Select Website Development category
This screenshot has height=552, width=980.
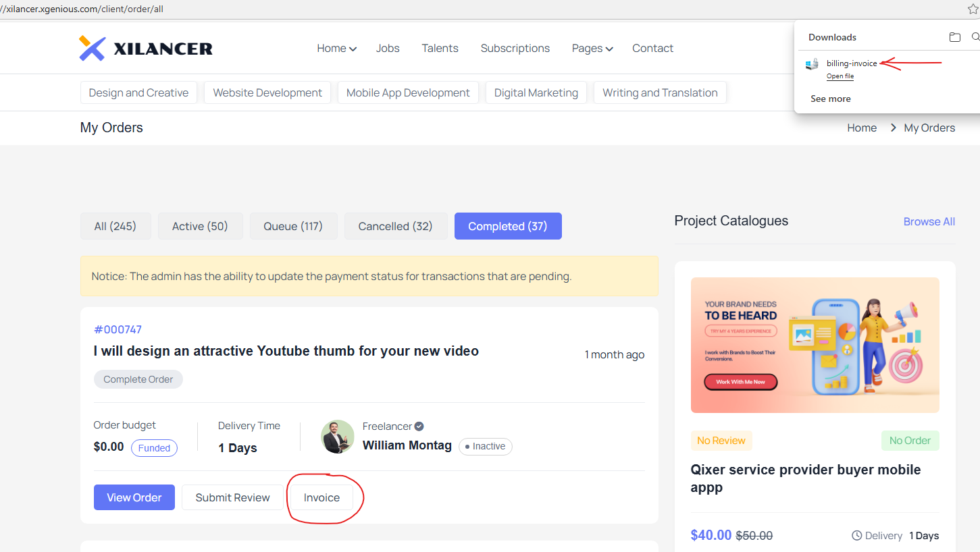click(x=267, y=92)
